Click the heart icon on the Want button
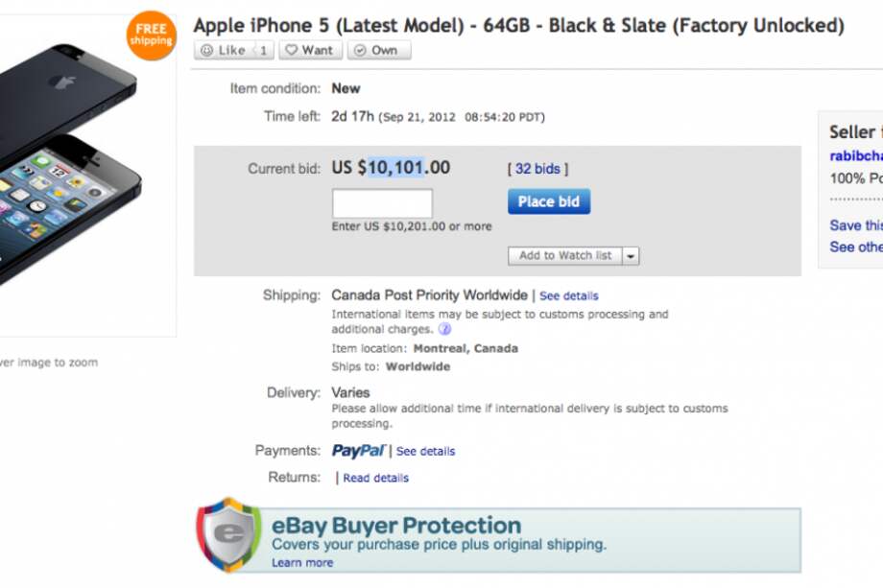The width and height of the screenshot is (883, 588). tap(291, 50)
